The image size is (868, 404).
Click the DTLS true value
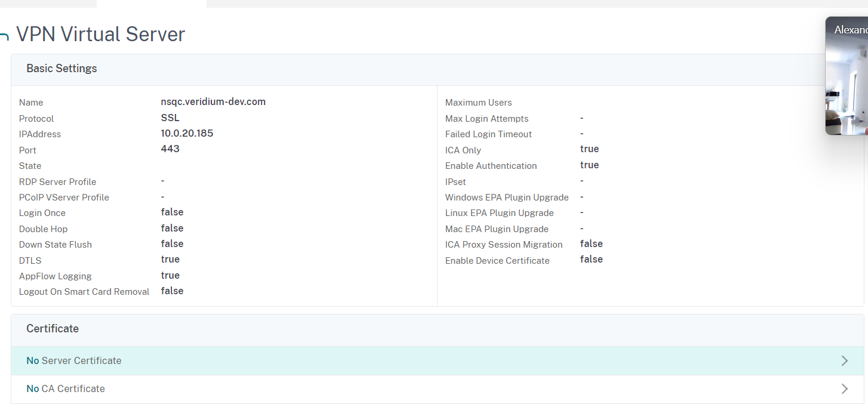[x=170, y=259]
